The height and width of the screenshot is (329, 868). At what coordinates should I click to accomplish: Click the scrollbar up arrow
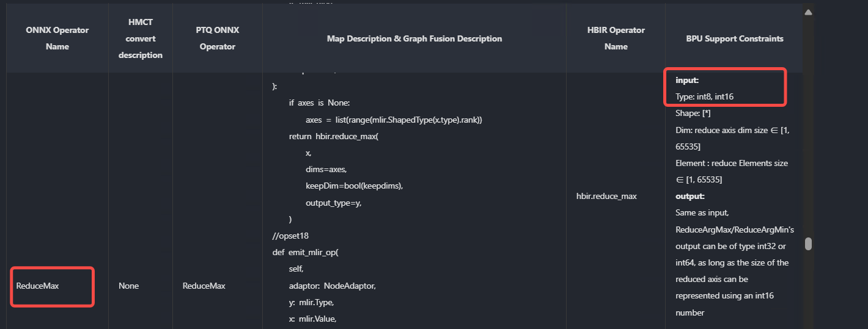[808, 12]
